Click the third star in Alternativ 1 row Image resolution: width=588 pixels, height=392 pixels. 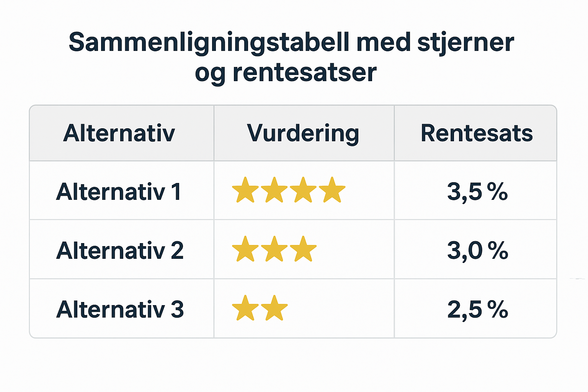point(303,190)
